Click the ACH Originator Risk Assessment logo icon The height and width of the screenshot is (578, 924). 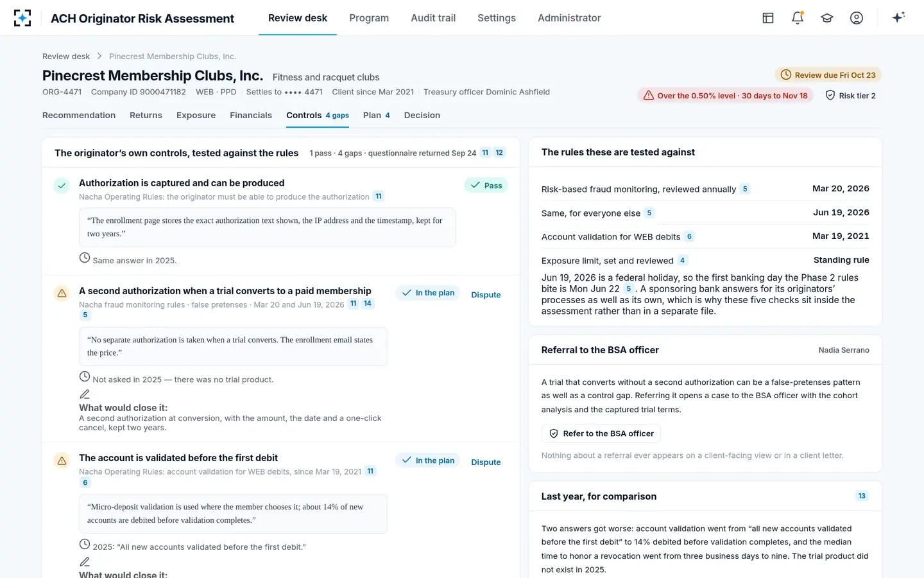(x=22, y=18)
